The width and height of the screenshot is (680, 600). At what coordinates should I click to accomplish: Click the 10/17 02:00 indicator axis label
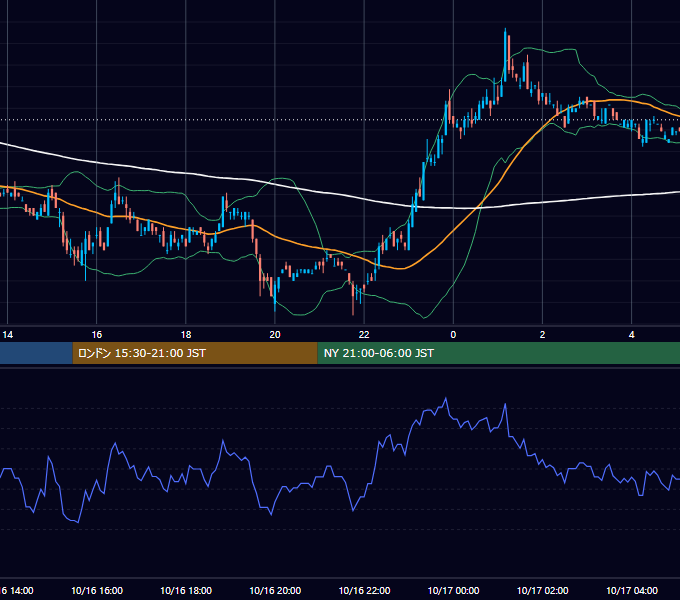point(543,590)
